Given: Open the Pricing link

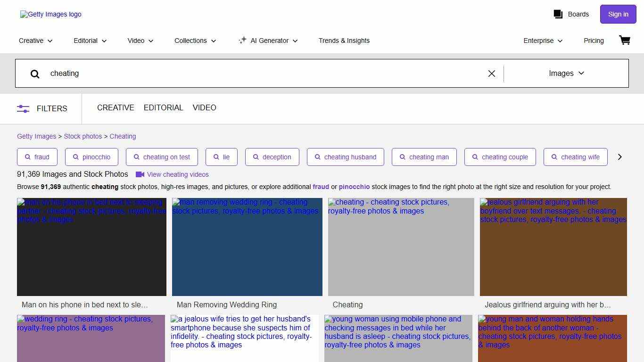Looking at the screenshot, I should click(594, 41).
